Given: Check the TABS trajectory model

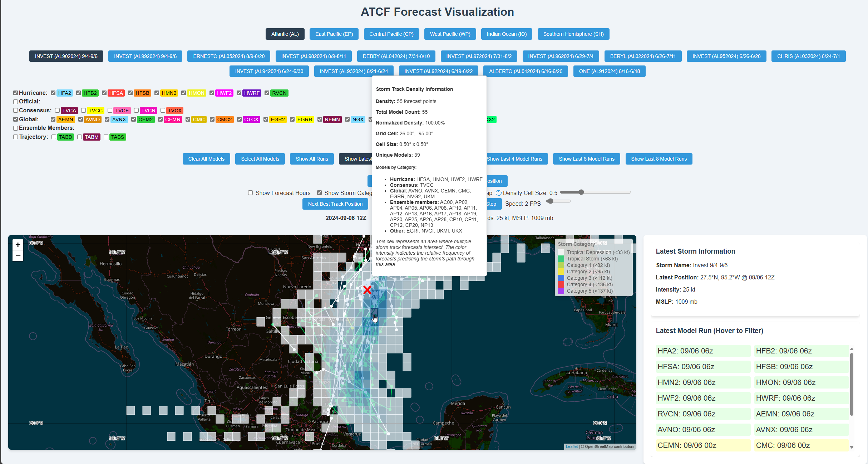Looking at the screenshot, I should (x=106, y=137).
